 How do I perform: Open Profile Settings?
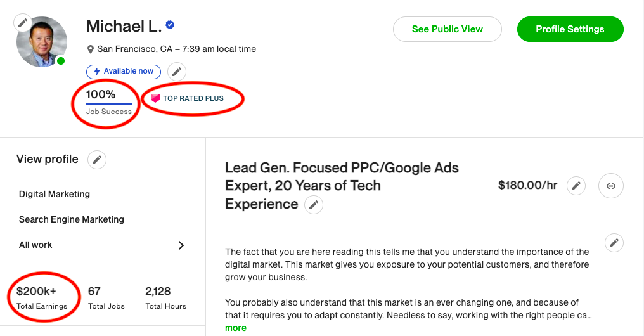[x=570, y=29]
